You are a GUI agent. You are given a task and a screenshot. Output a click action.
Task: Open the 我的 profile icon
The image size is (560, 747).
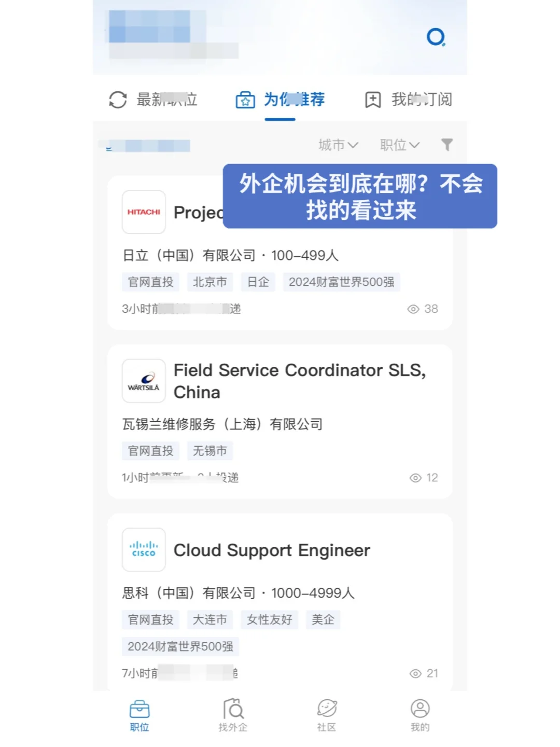(420, 708)
